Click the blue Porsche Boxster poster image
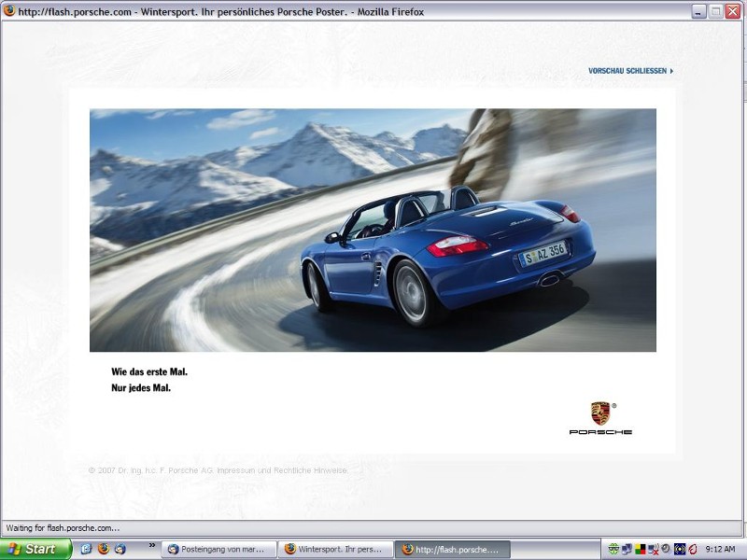The image size is (747, 560). click(x=373, y=230)
